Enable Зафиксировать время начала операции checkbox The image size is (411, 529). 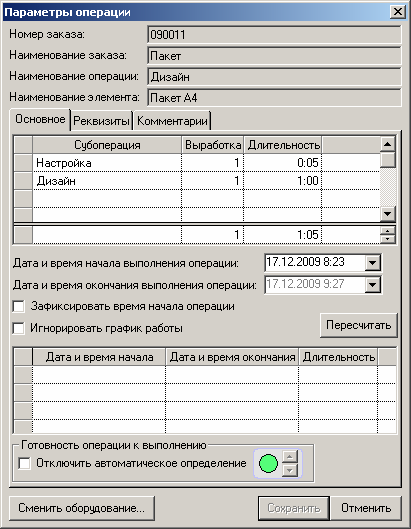click(18, 306)
